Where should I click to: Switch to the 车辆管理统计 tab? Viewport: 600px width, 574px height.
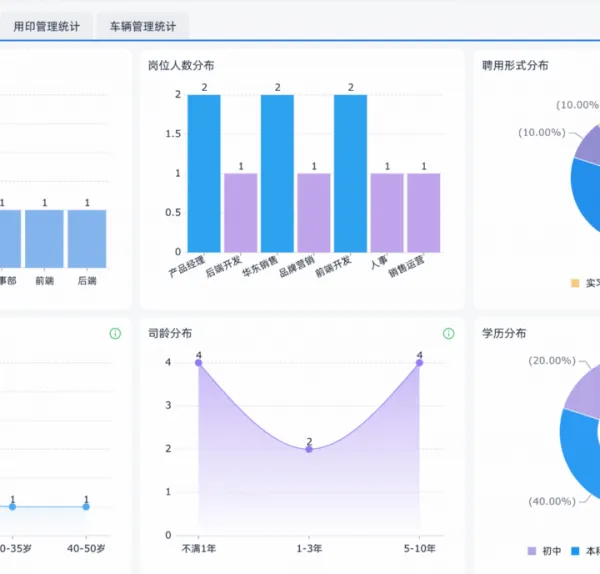[143, 26]
